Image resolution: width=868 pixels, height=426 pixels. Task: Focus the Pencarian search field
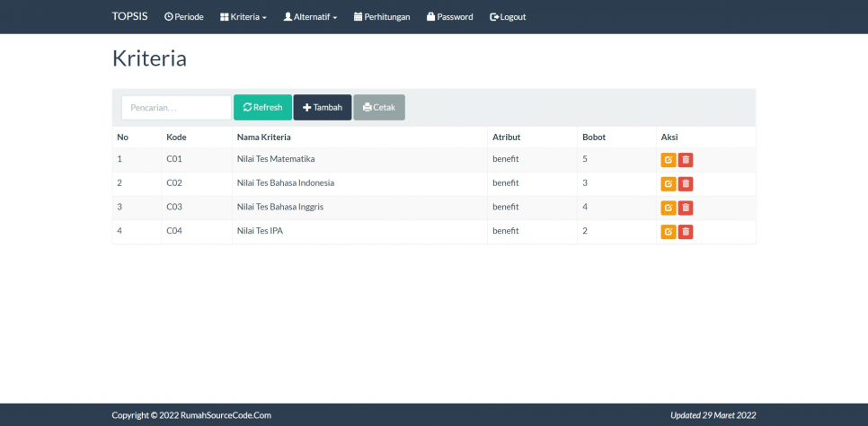click(x=176, y=108)
